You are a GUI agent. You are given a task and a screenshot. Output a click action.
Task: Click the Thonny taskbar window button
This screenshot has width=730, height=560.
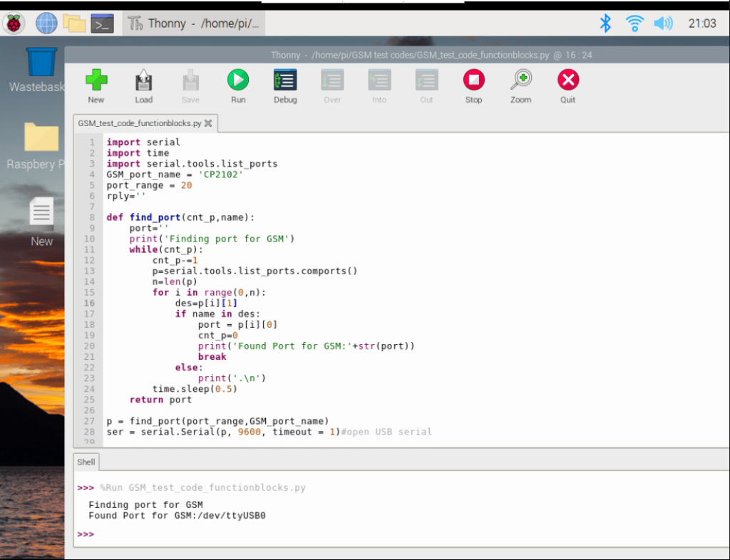(194, 24)
